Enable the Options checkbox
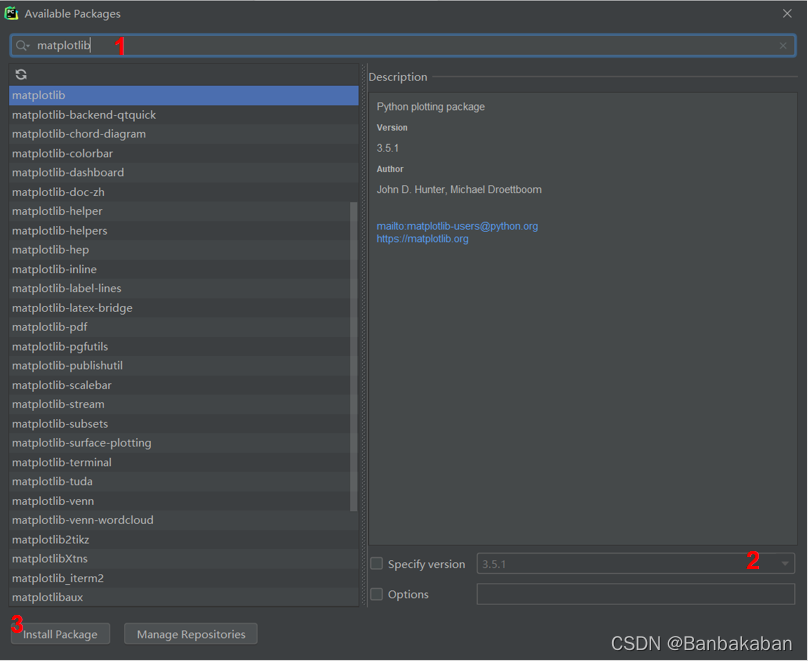 point(377,594)
